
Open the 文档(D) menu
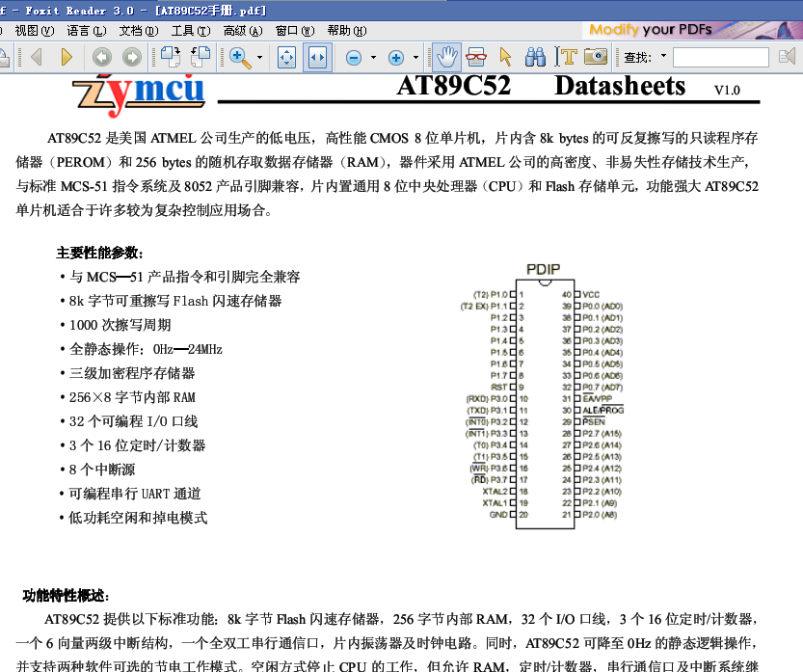coord(139,31)
